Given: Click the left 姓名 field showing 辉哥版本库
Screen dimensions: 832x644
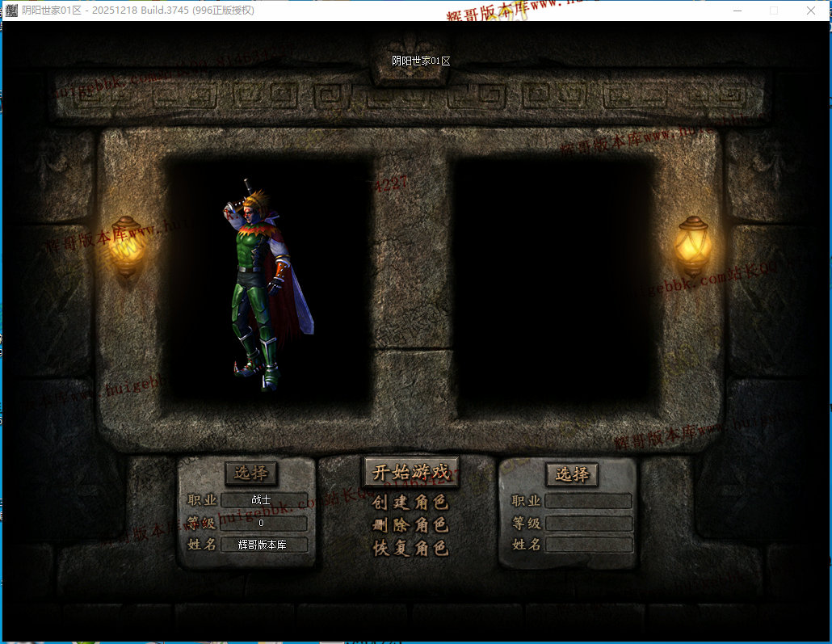Looking at the screenshot, I should click(263, 545).
